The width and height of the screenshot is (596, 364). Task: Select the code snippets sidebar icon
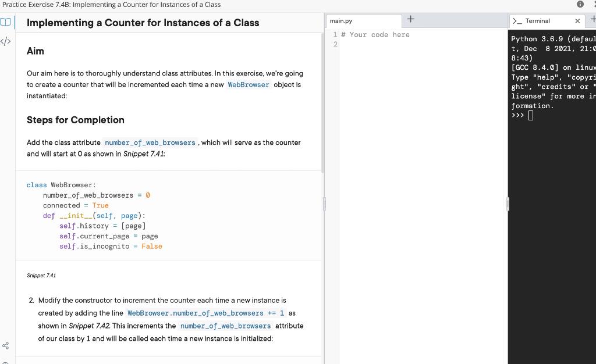(x=5, y=41)
